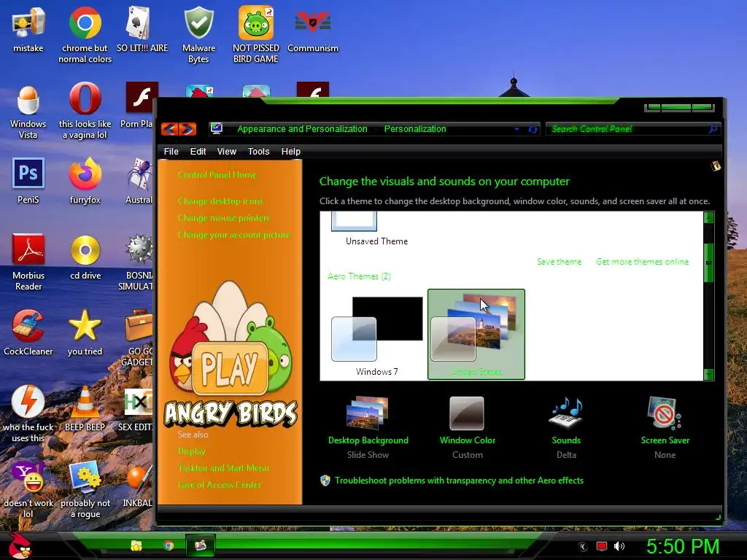Viewport: 747px width, 560px height.
Task: Click 'Change mouse pointers' link
Action: [224, 217]
